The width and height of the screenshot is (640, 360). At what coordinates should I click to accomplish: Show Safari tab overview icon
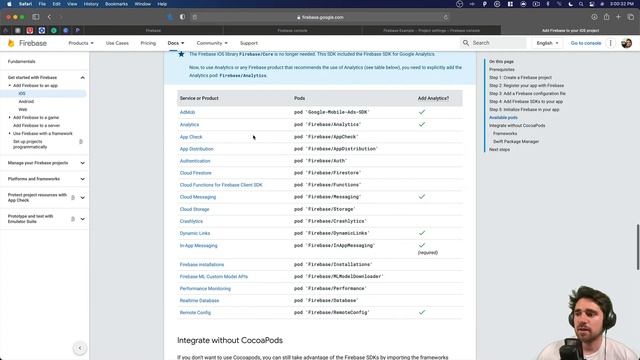point(631,17)
